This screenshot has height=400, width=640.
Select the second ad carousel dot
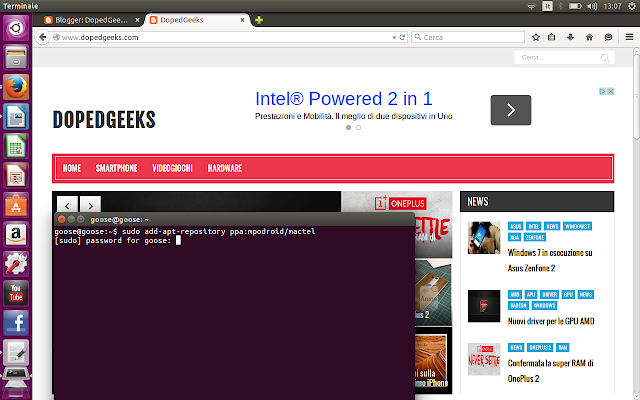358,127
